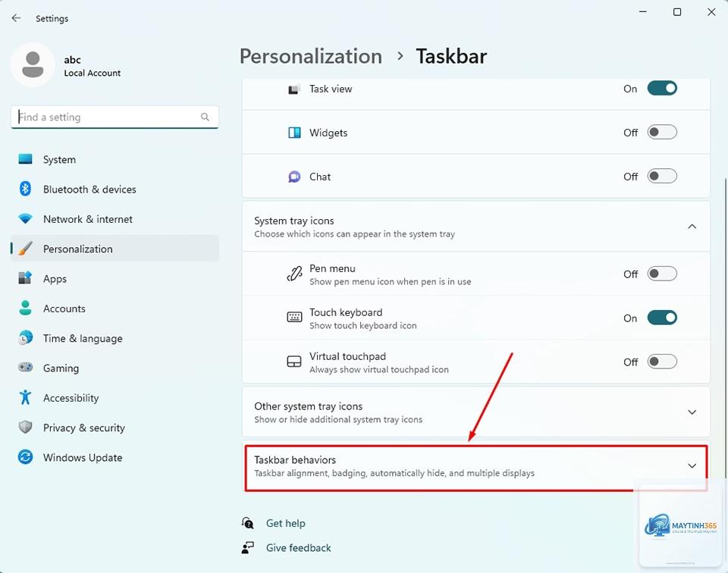Screen dimensions: 728x573
Task: Minimize the Settings window
Action: 643,12
